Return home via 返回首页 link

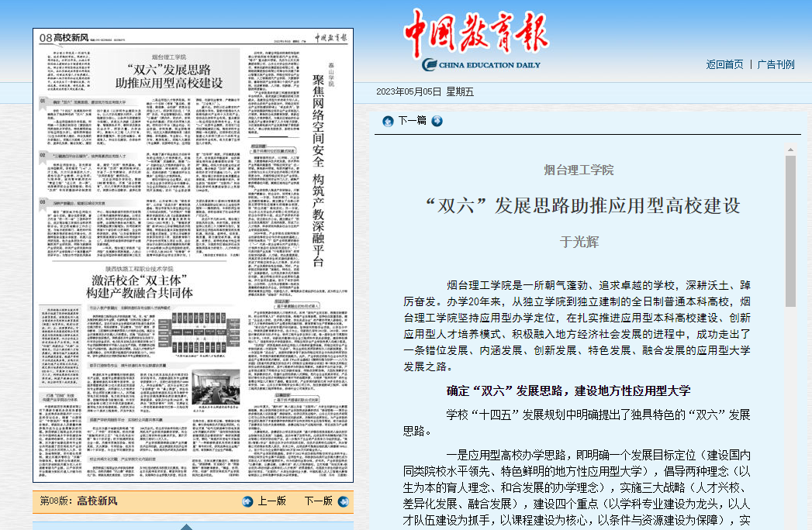(x=724, y=64)
